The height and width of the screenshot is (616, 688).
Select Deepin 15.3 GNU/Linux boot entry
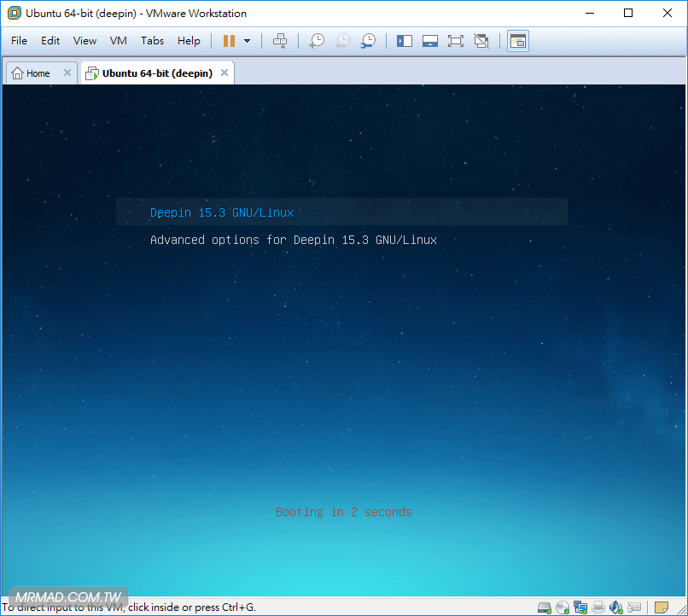222,212
